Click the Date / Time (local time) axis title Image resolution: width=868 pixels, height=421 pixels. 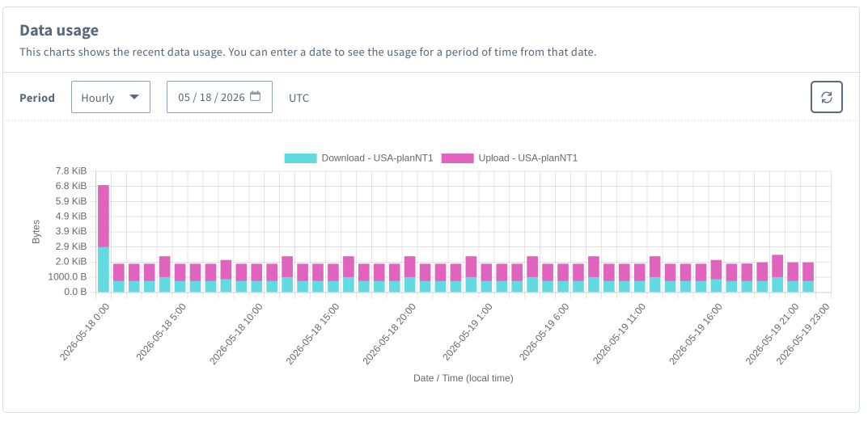(464, 378)
